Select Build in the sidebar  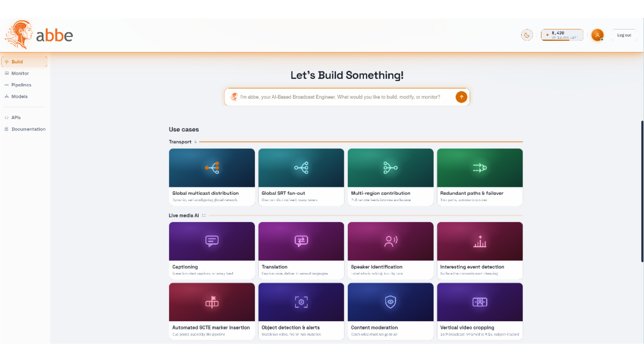pos(24,62)
